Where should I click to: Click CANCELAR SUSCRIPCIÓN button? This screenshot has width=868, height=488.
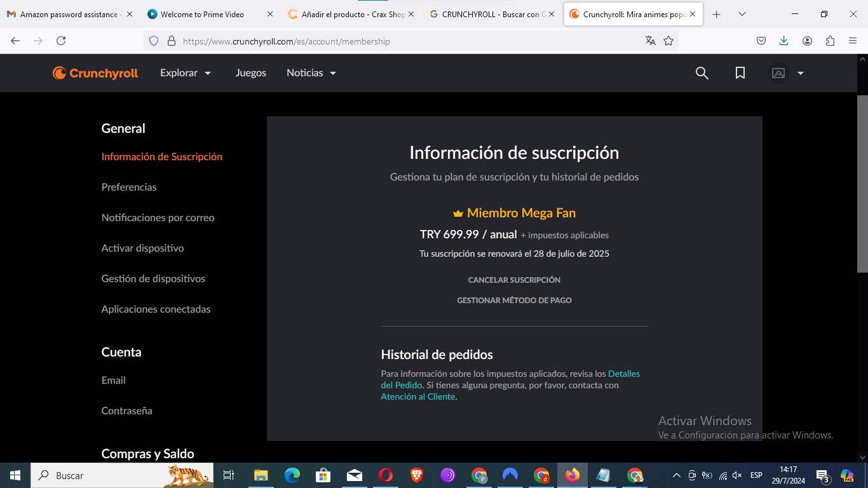(514, 280)
